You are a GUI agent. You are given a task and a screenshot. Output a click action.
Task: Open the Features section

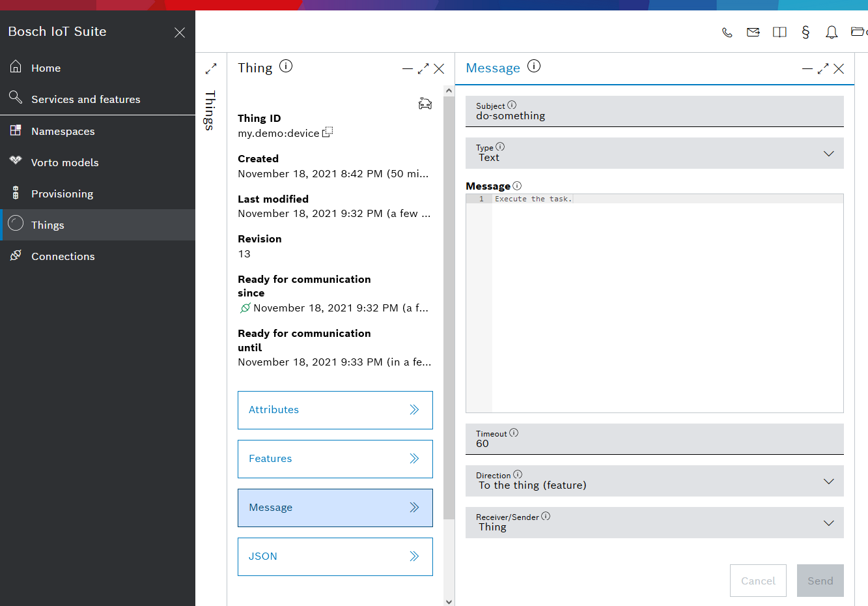point(335,459)
